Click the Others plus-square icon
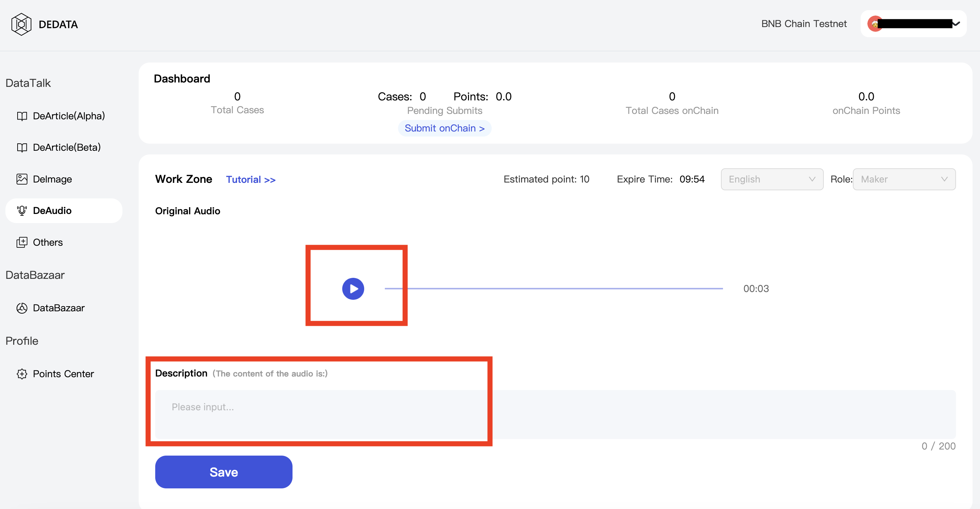The image size is (980, 509). [22, 242]
